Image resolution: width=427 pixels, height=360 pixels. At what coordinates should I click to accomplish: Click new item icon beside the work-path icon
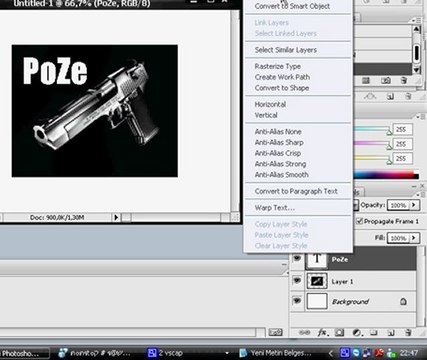pos(390,96)
